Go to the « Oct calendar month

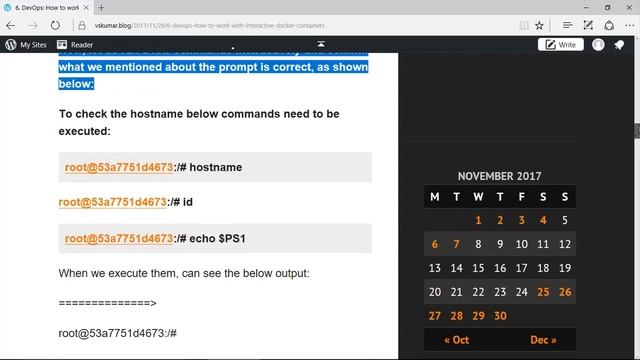[456, 340]
